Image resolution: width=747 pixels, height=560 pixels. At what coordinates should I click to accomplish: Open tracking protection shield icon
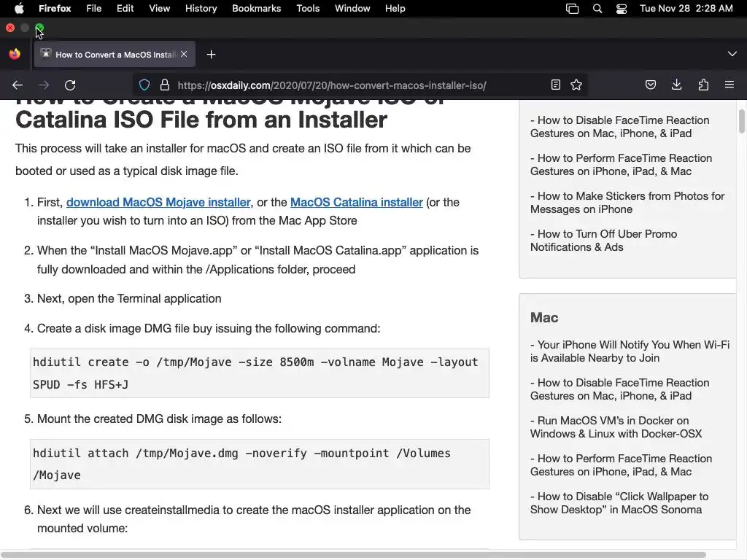pyautogui.click(x=144, y=85)
